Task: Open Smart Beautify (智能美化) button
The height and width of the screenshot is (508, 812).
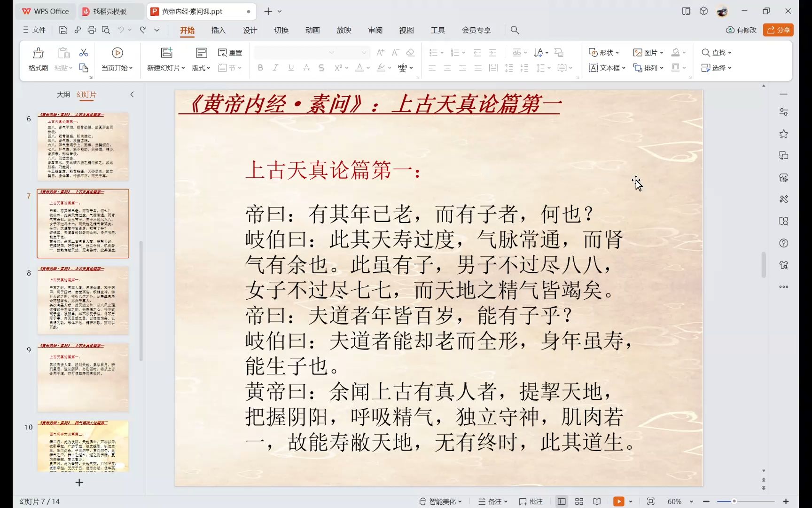Action: (x=440, y=501)
